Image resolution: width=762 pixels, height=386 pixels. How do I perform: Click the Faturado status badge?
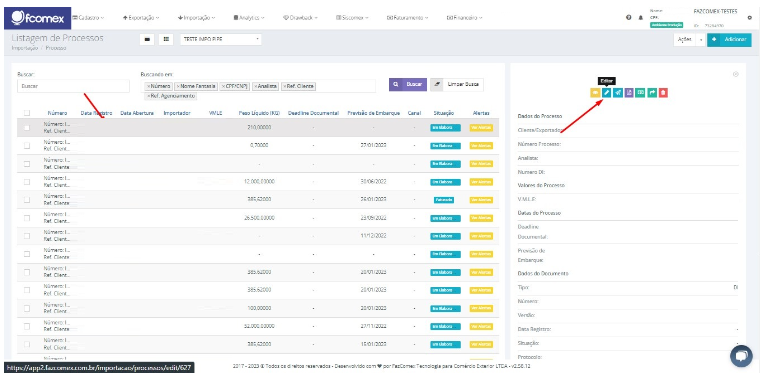(x=444, y=200)
